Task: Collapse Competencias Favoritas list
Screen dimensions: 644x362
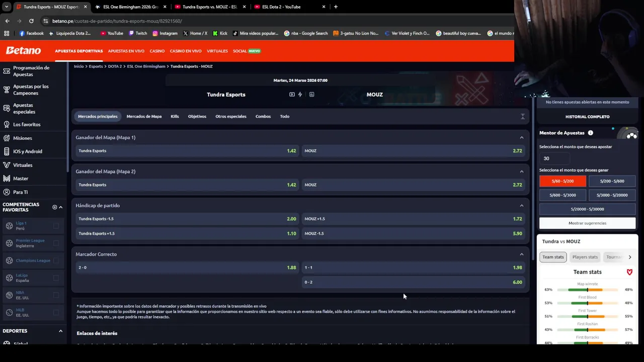Action: [60, 207]
